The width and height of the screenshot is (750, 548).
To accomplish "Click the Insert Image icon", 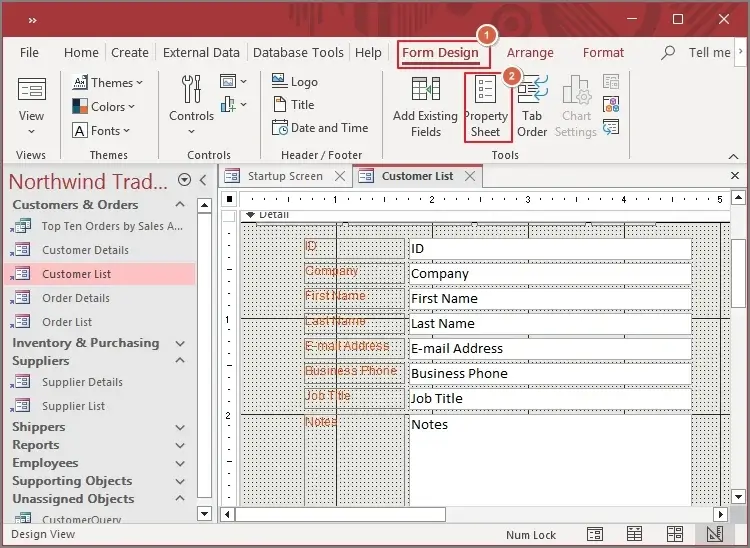I will (x=233, y=81).
